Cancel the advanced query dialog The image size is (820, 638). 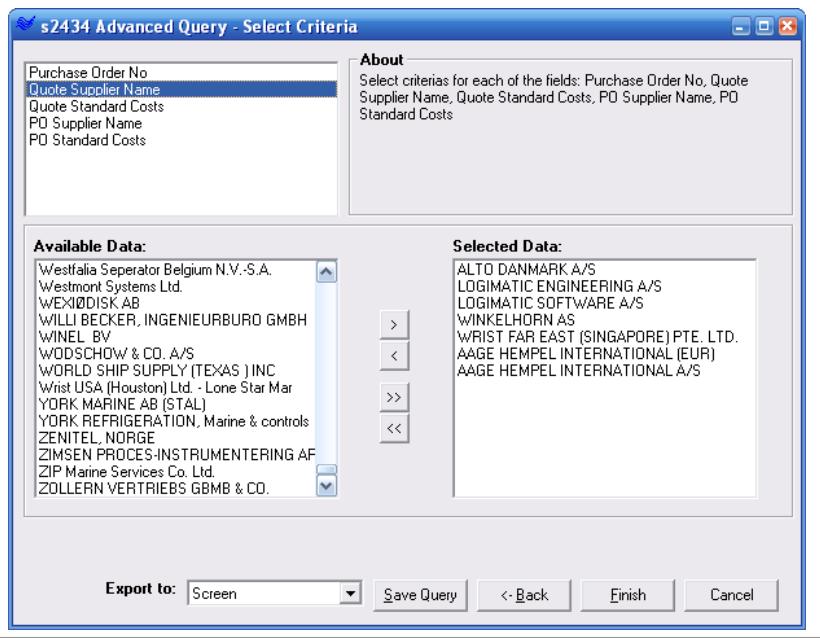(x=731, y=595)
